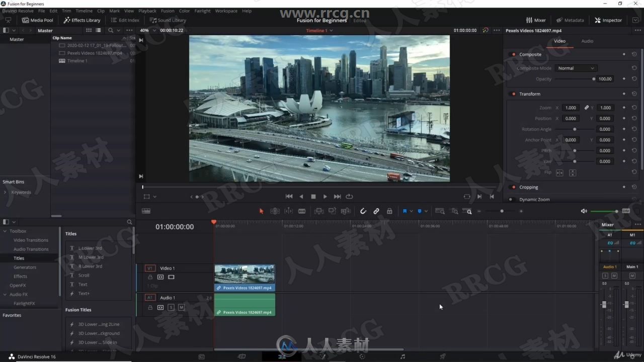This screenshot has height=362, width=644.
Task: Toggle Snapping magnet in timeline toolbar
Action: pyautogui.click(x=363, y=211)
